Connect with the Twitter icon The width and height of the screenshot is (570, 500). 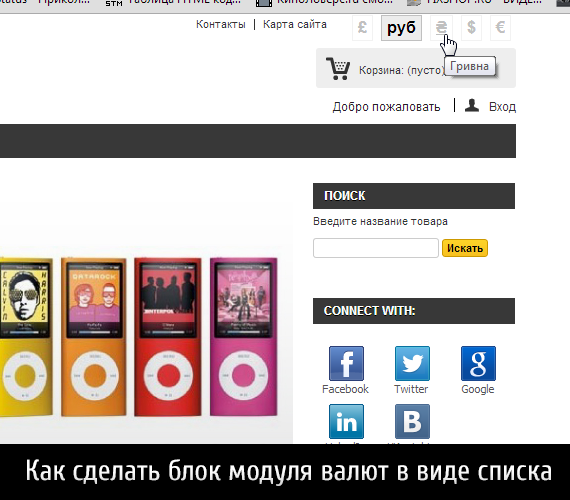[x=412, y=363]
